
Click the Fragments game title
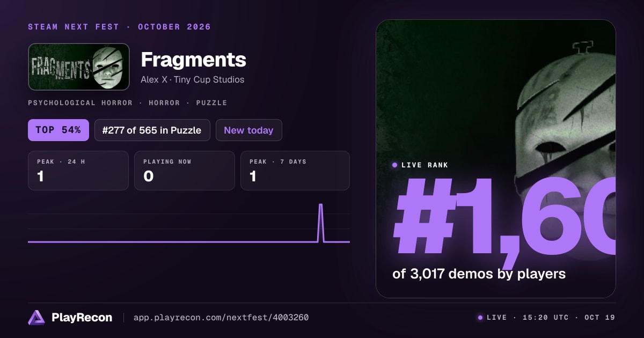193,60
